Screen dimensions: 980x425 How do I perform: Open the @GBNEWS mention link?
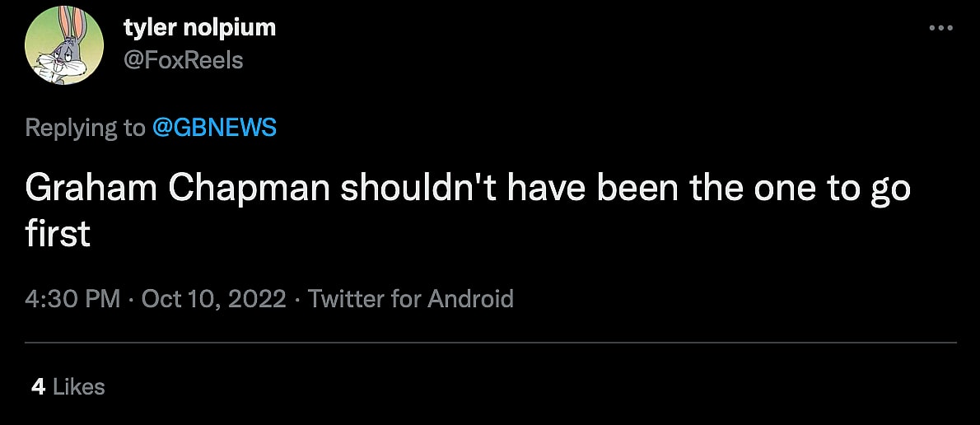[x=214, y=128]
